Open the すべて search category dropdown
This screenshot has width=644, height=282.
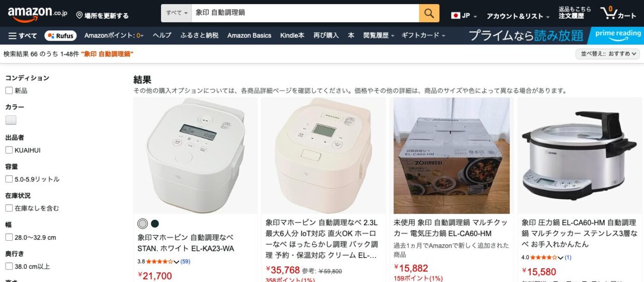[x=176, y=13]
